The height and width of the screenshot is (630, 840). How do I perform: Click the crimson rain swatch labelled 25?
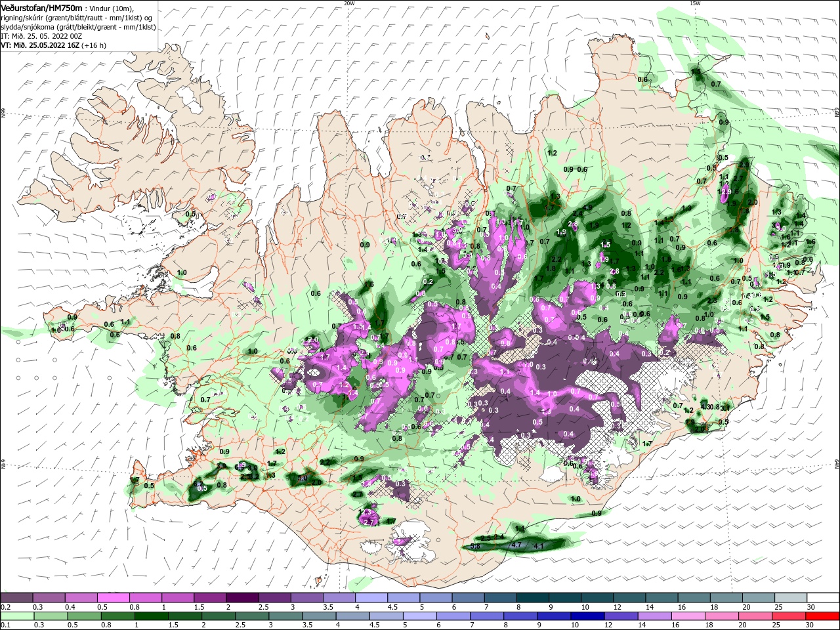789,616
